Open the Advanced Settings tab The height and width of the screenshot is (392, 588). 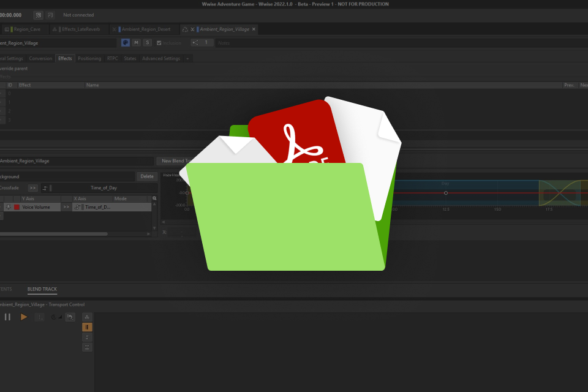click(161, 59)
